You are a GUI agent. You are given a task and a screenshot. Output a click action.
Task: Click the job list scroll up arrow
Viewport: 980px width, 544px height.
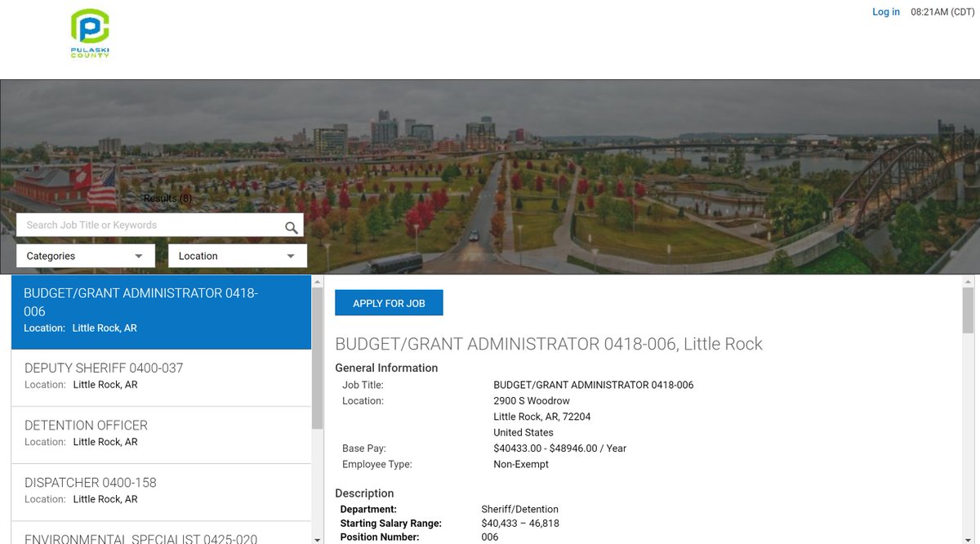point(318,280)
